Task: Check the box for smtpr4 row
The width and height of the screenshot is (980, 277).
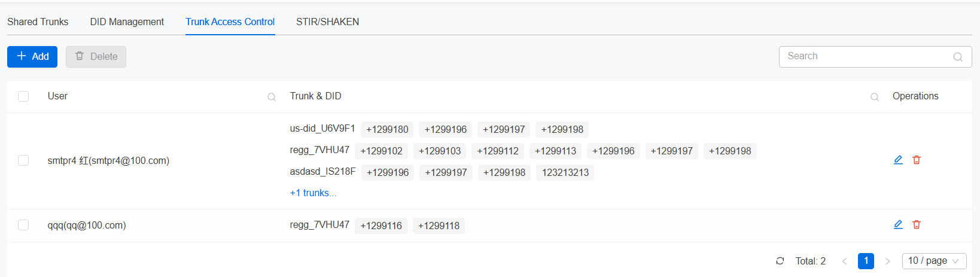Action: pos(23,160)
